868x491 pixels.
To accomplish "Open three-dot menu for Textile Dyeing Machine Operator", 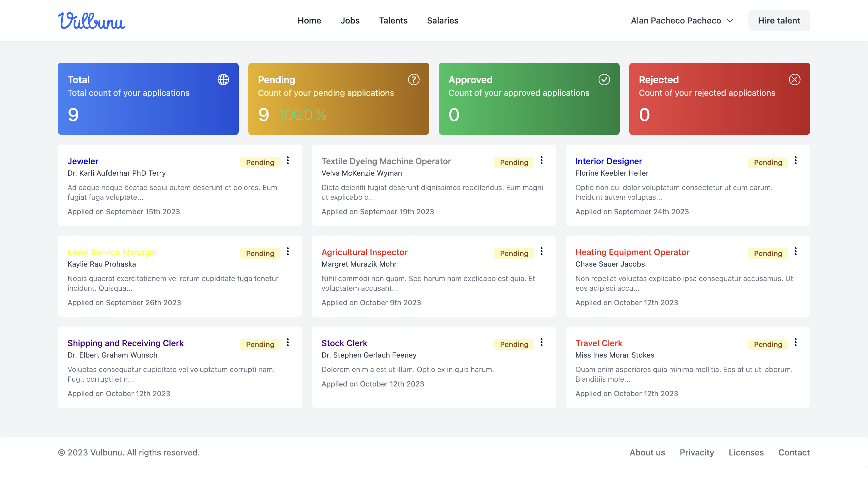I will [x=542, y=161].
